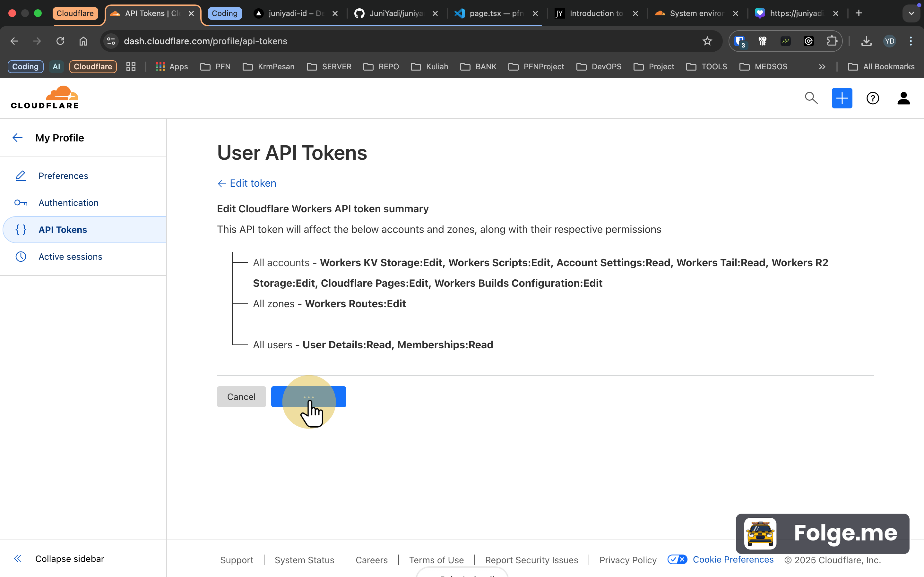Screen dimensions: 924x577
Task: Click the Cancel button
Action: click(241, 397)
